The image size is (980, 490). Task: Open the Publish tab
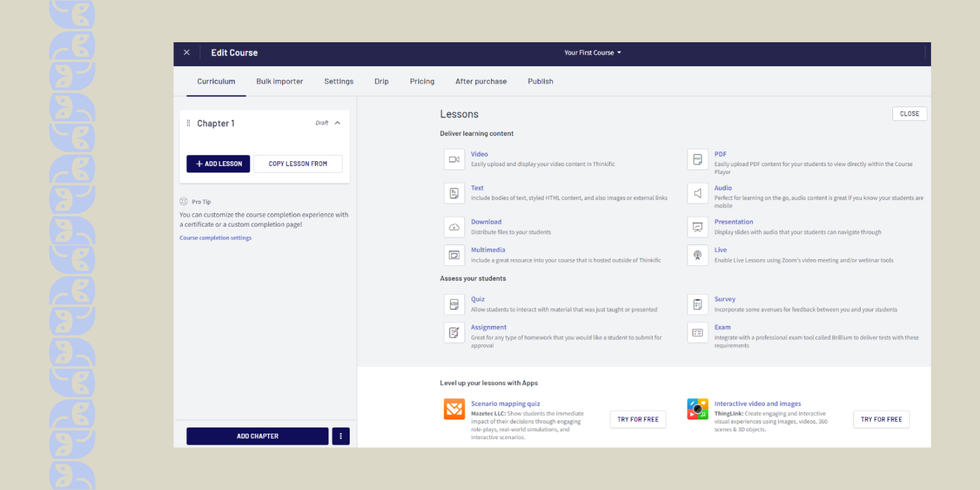(x=540, y=81)
